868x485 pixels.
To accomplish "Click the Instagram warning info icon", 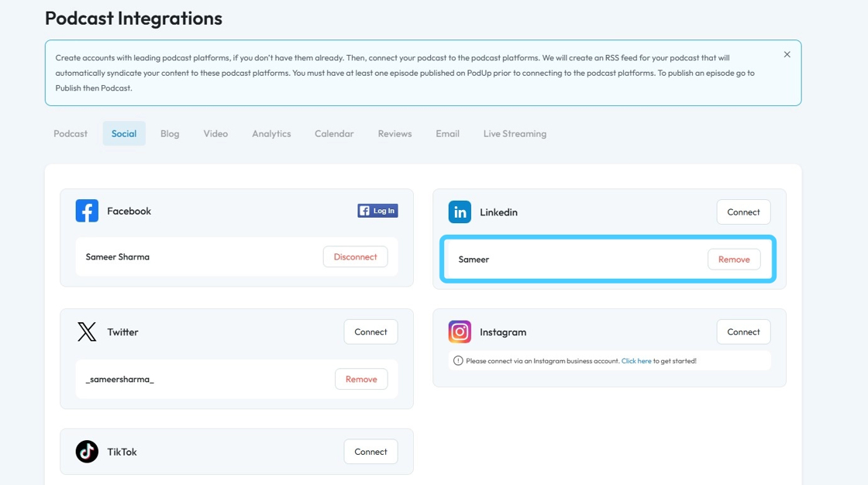I will tap(458, 360).
